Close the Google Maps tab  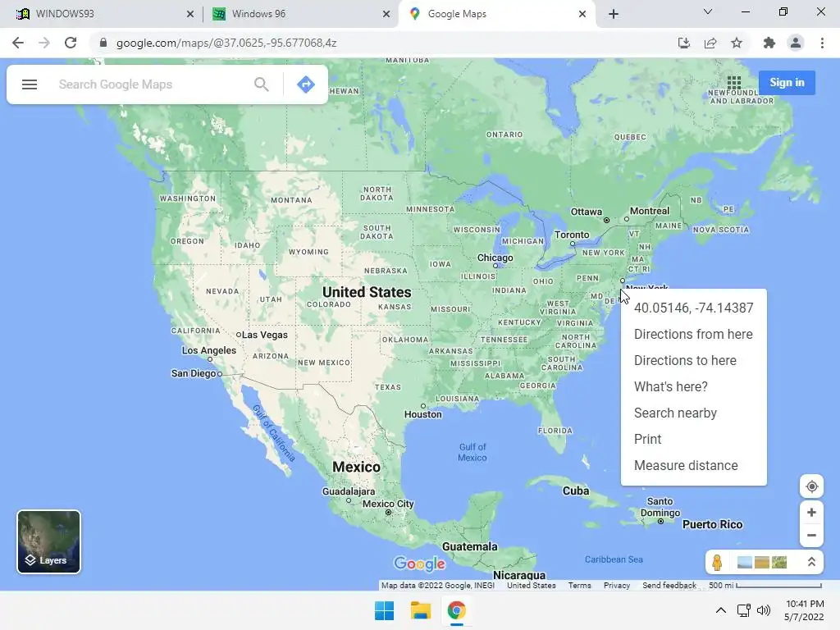(582, 14)
